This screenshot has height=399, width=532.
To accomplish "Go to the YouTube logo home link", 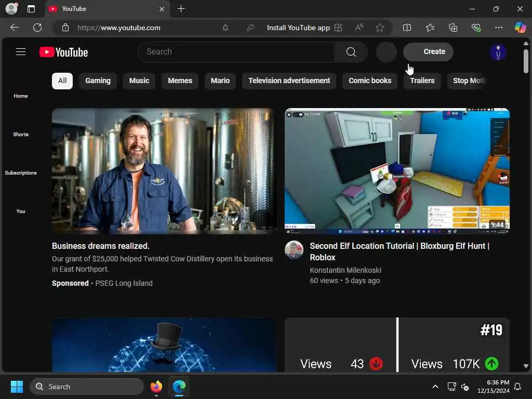I will tap(63, 52).
